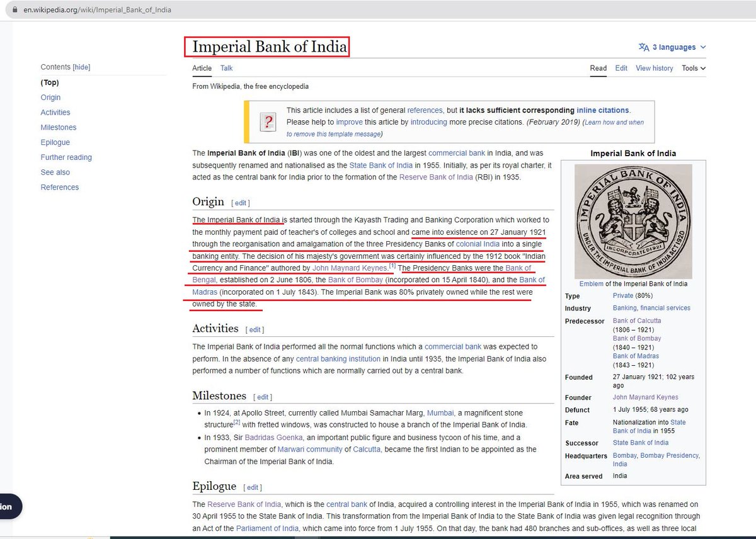The height and width of the screenshot is (539, 756).
Task: Open the colonial India link
Action: tap(478, 244)
